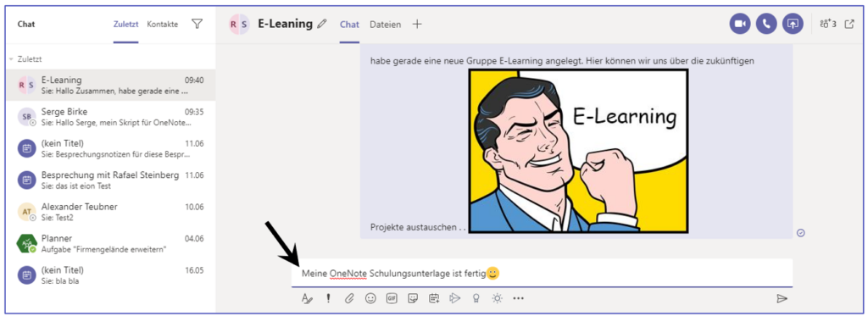Open the Serge Birke conversation

coord(111,117)
